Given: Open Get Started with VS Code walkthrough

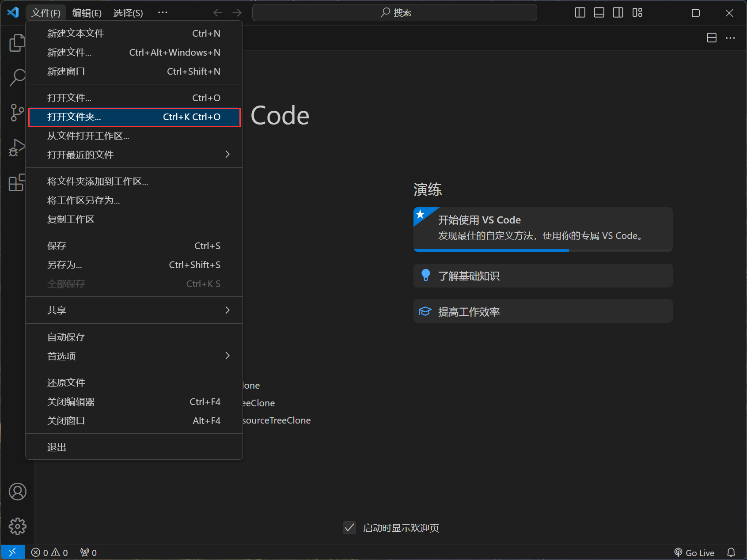Looking at the screenshot, I should click(x=543, y=229).
